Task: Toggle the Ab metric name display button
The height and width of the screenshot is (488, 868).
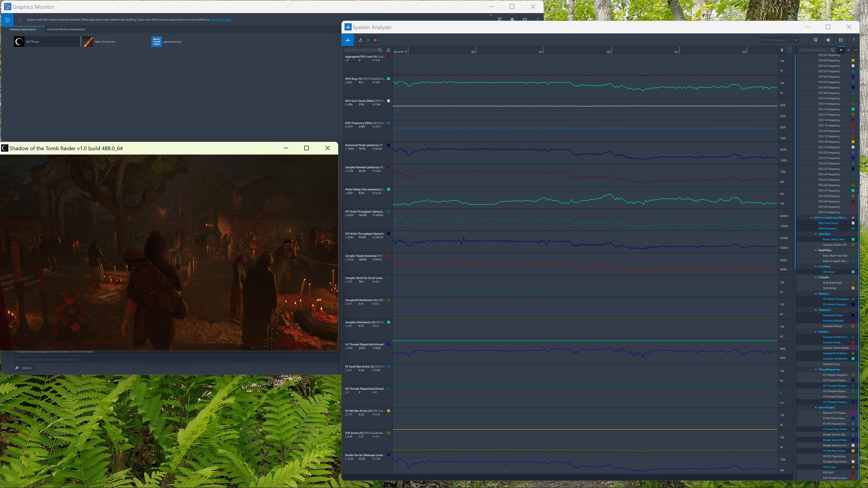Action: [389, 50]
